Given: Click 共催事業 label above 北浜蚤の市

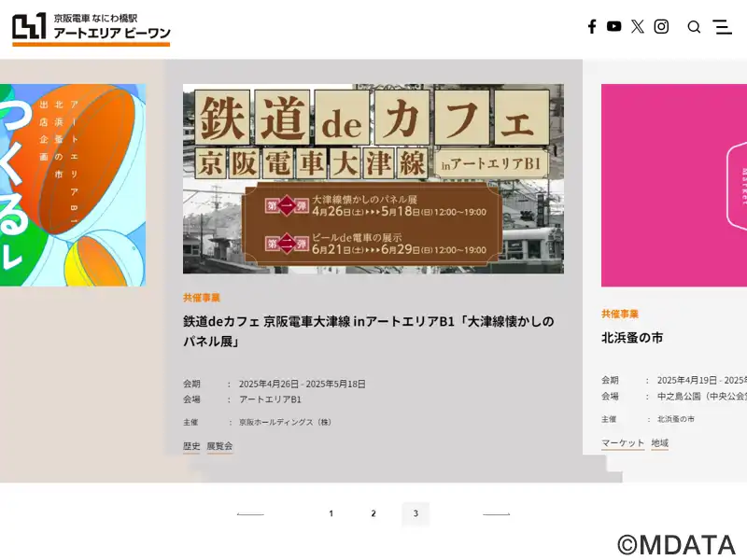Looking at the screenshot, I should coord(620,315).
